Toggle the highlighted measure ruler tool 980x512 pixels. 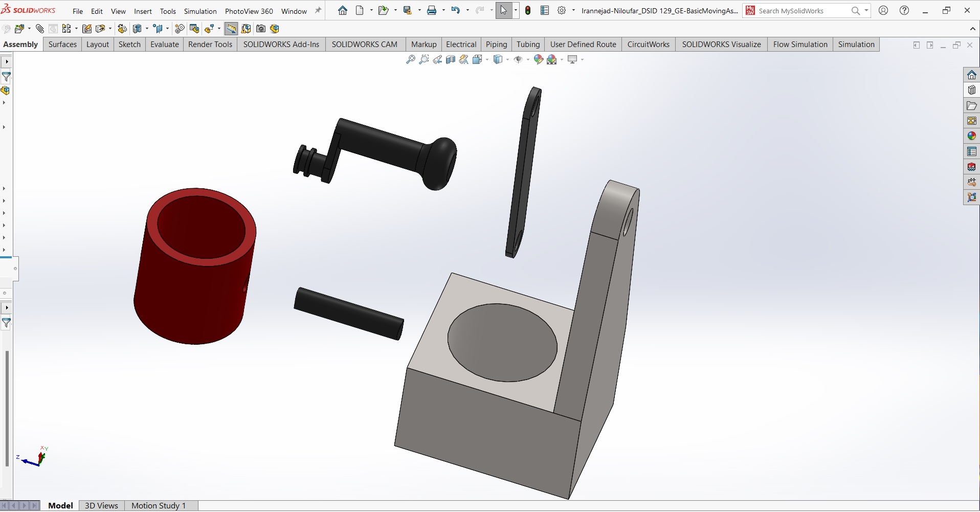coord(231,29)
